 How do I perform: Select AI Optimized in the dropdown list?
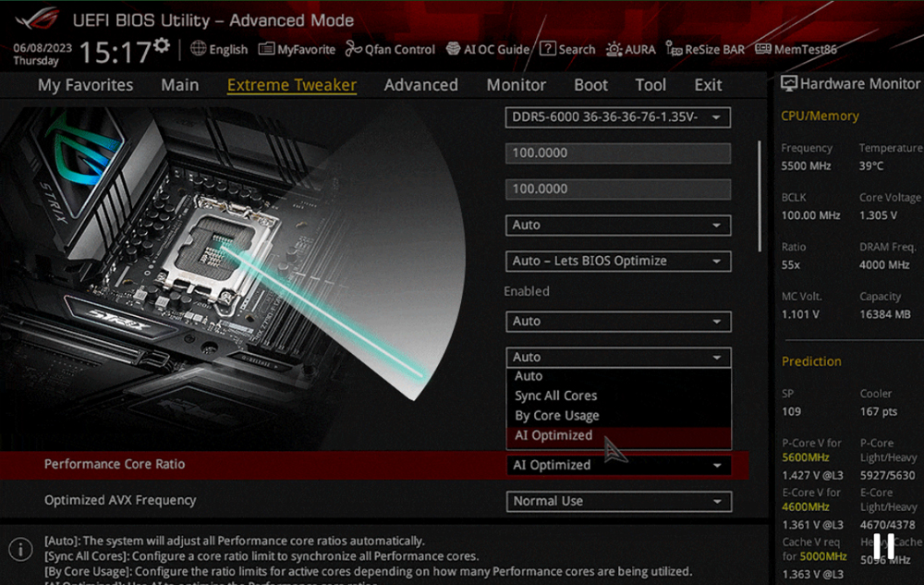point(553,435)
